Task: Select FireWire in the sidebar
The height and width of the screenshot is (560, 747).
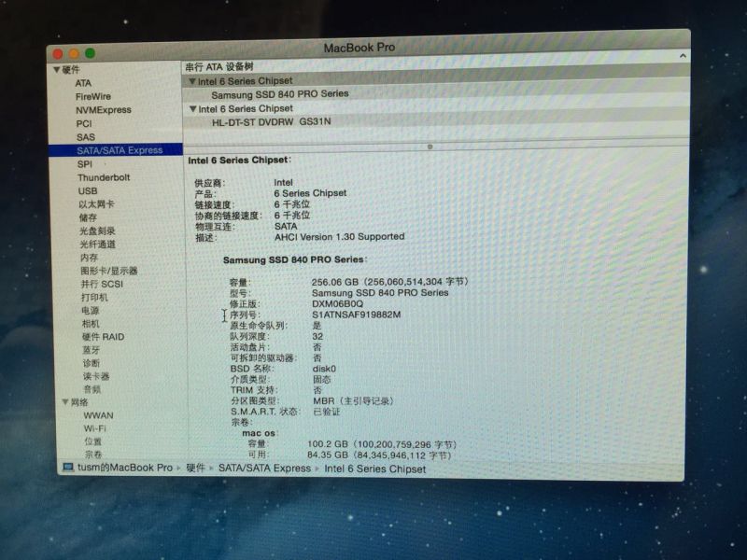Action: click(x=92, y=97)
